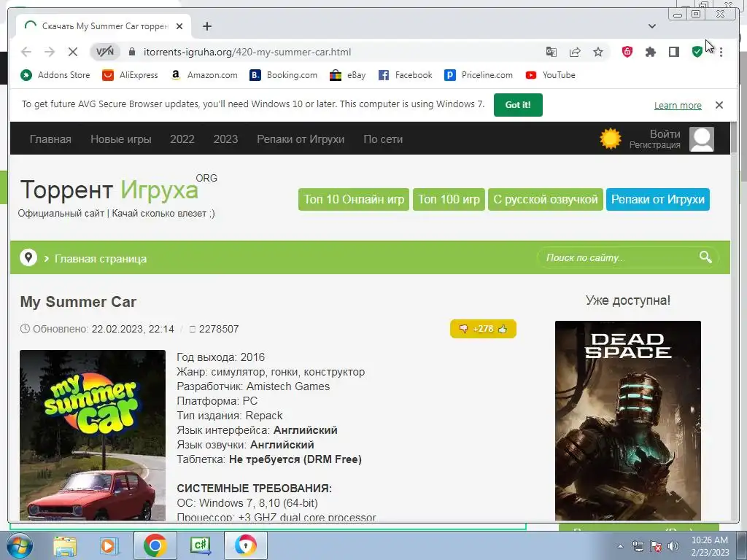The width and height of the screenshot is (747, 560).
Task: Click the share page icon
Action: point(575,52)
